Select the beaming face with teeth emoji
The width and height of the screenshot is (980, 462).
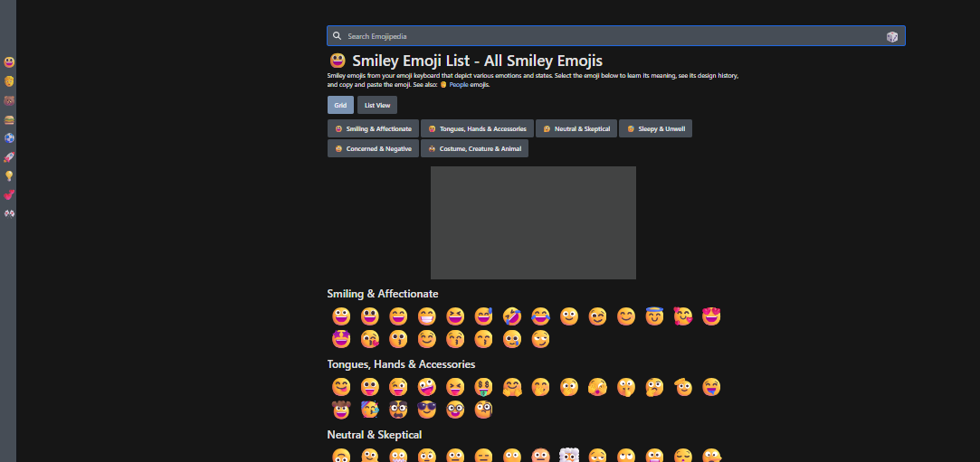tap(427, 316)
